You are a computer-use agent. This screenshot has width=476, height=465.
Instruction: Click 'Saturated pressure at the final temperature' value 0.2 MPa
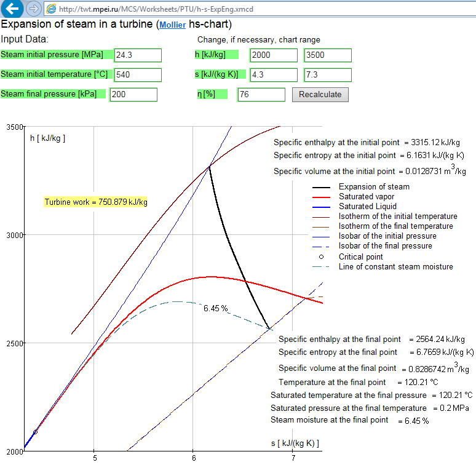[454, 408]
